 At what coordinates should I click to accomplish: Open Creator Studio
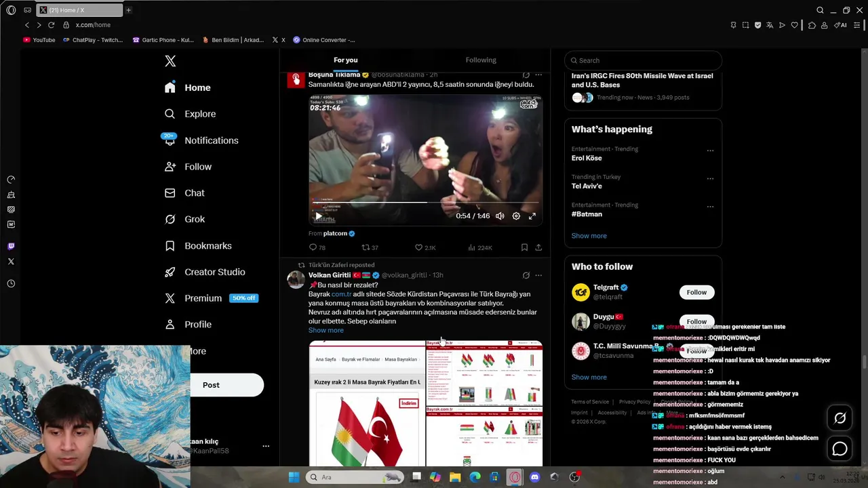[x=205, y=272]
